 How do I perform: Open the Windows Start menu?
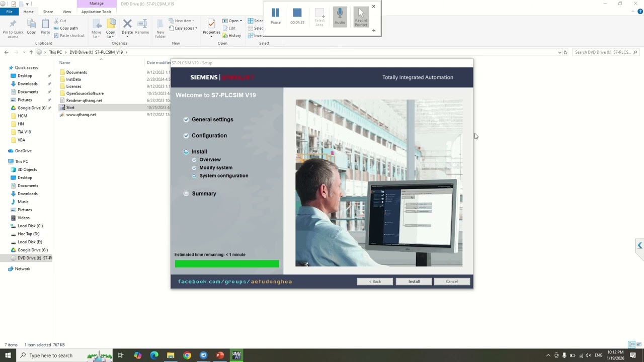pyautogui.click(x=8, y=355)
